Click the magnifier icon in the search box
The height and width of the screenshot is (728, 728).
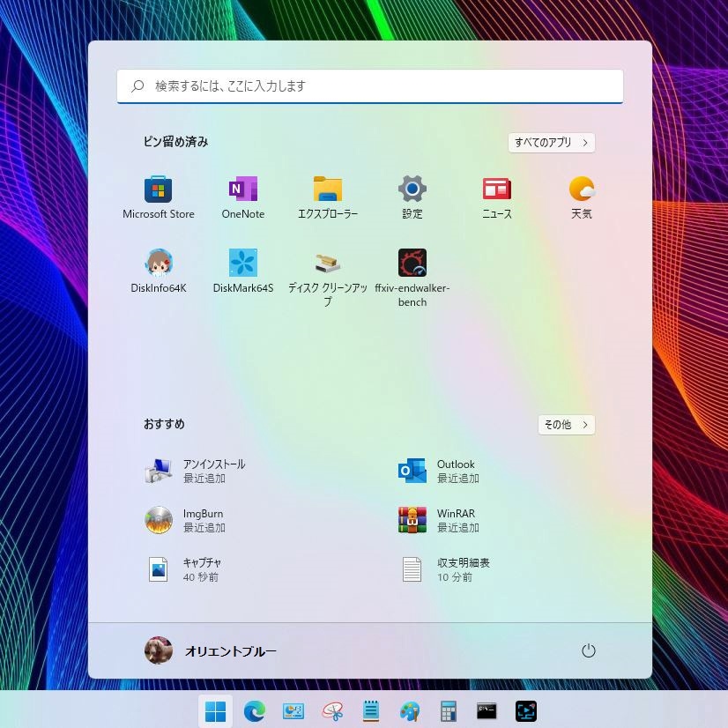(x=137, y=85)
